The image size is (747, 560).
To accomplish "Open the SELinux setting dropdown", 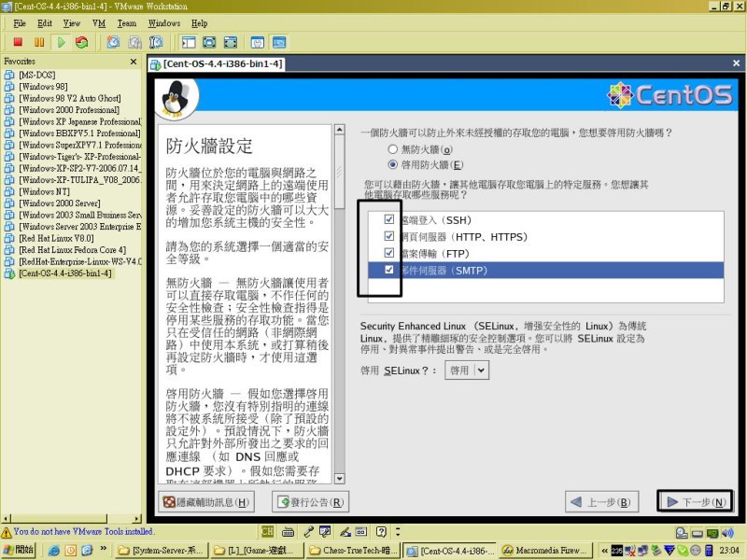I will [x=467, y=370].
